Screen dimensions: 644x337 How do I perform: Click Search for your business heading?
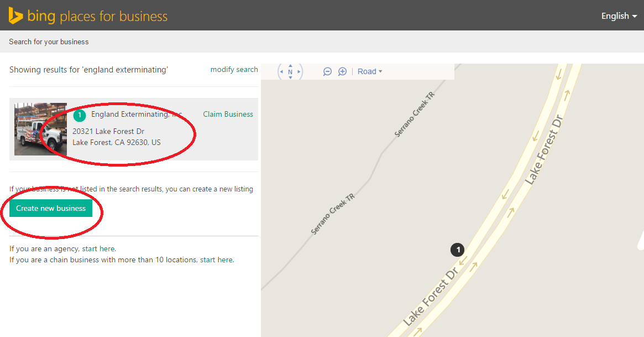coord(49,42)
